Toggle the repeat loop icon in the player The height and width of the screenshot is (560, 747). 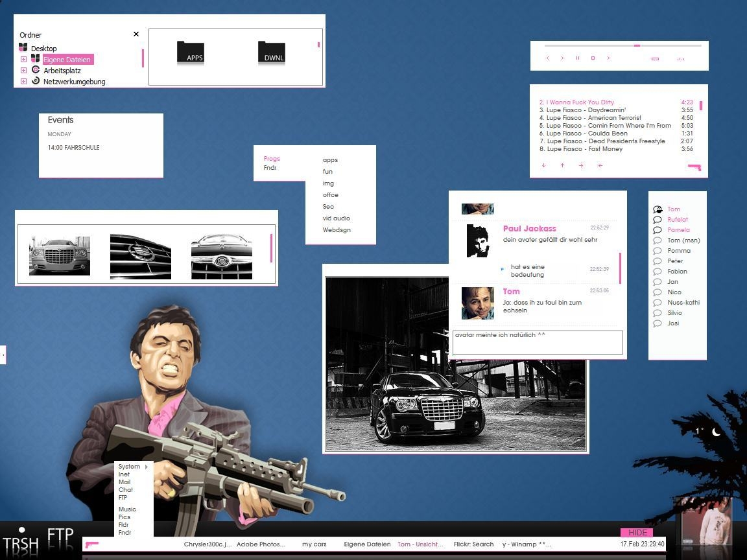pos(655,58)
